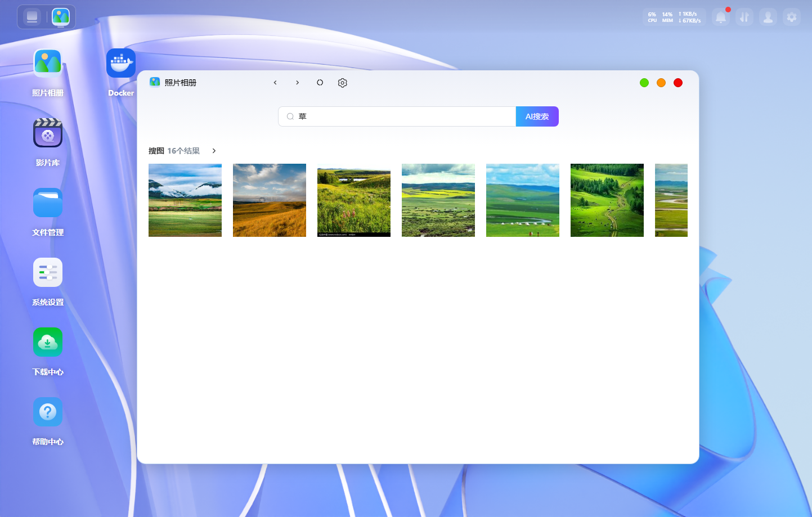Click the orange window minimize button

(x=661, y=83)
